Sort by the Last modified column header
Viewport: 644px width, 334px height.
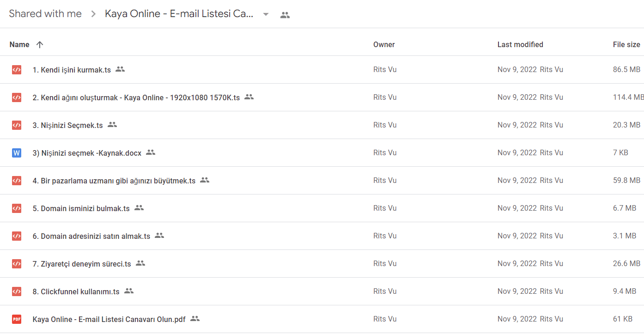(520, 45)
